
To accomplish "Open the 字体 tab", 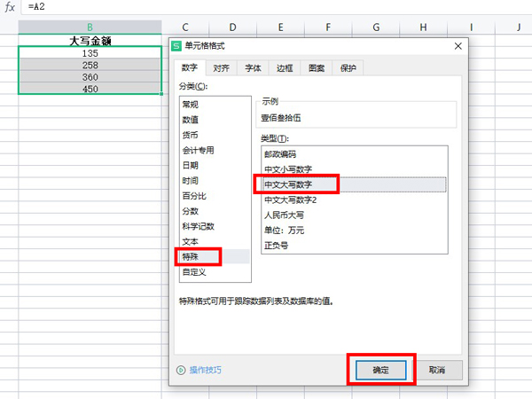I will [253, 68].
